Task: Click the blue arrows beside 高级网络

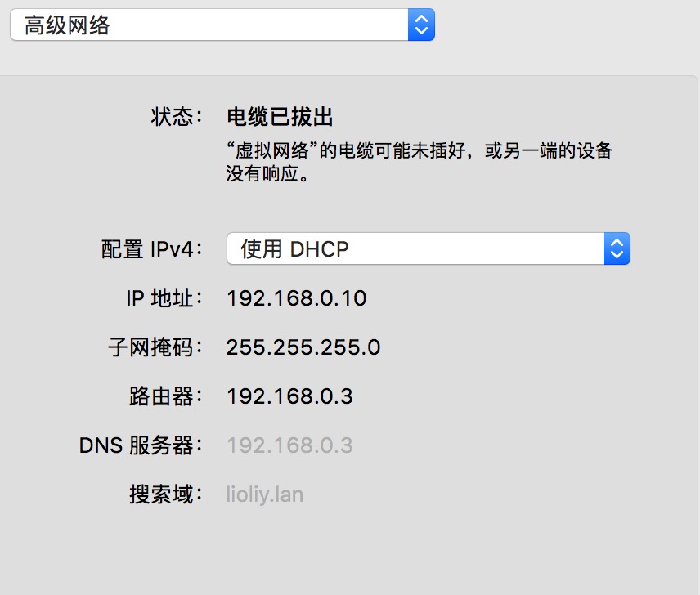Action: [420, 25]
